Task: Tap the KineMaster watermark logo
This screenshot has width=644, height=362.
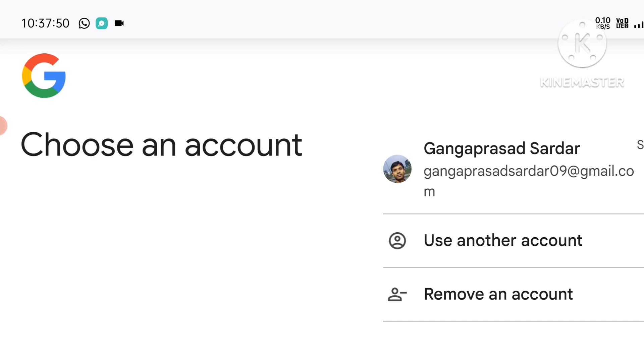Action: pos(582,44)
